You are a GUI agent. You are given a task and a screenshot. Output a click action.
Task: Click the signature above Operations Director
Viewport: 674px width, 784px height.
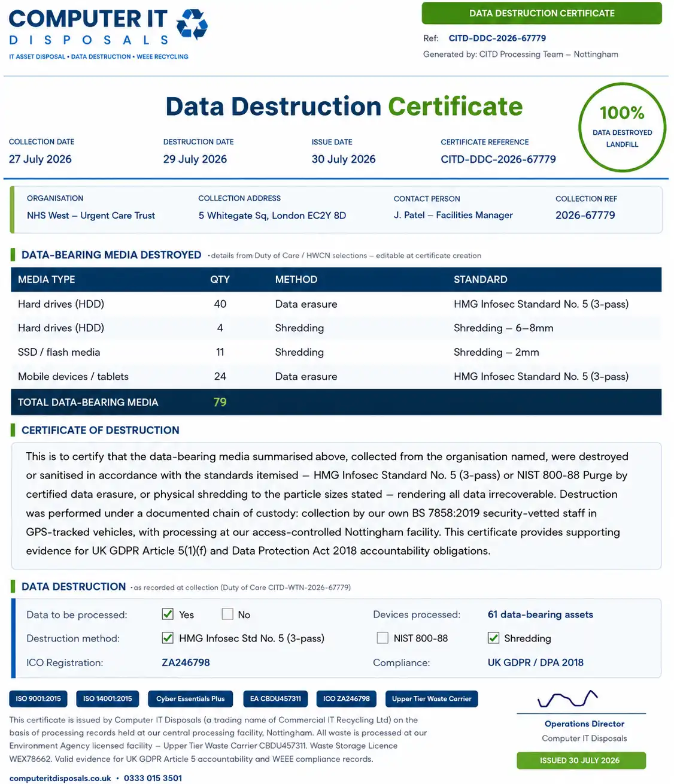(567, 699)
